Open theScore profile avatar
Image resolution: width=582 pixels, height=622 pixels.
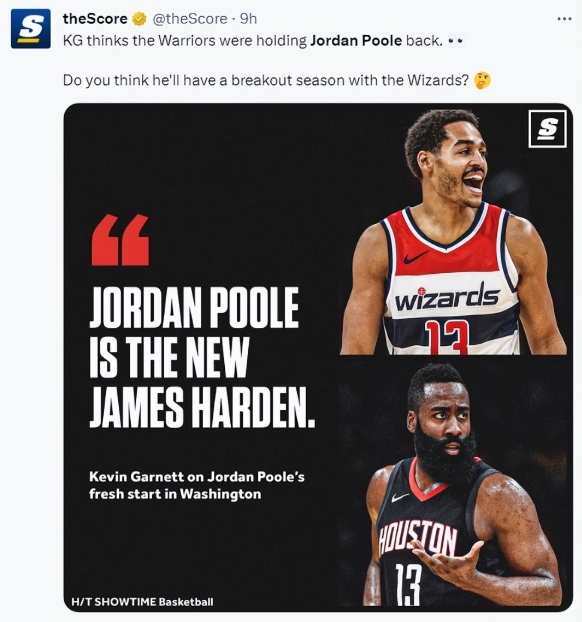pos(31,29)
